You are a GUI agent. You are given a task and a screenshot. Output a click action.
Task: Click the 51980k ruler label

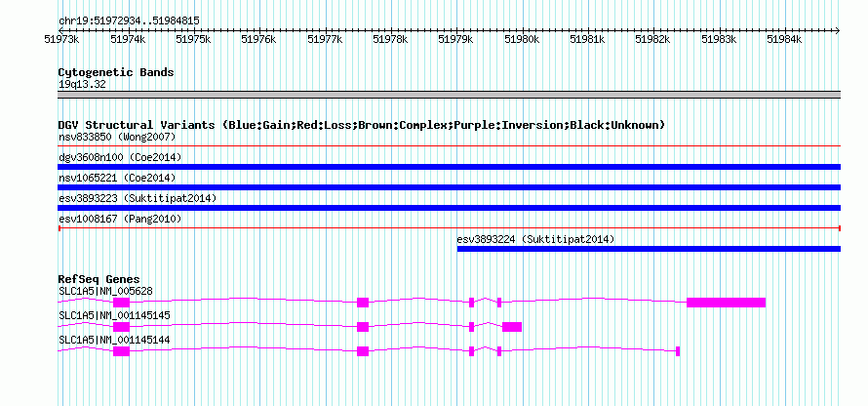pos(522,39)
